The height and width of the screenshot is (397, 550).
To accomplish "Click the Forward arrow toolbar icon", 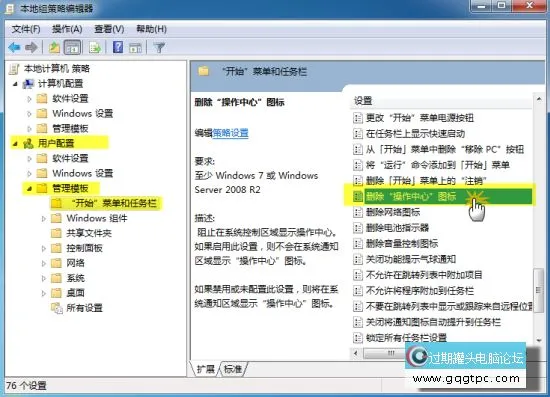I will (31, 47).
